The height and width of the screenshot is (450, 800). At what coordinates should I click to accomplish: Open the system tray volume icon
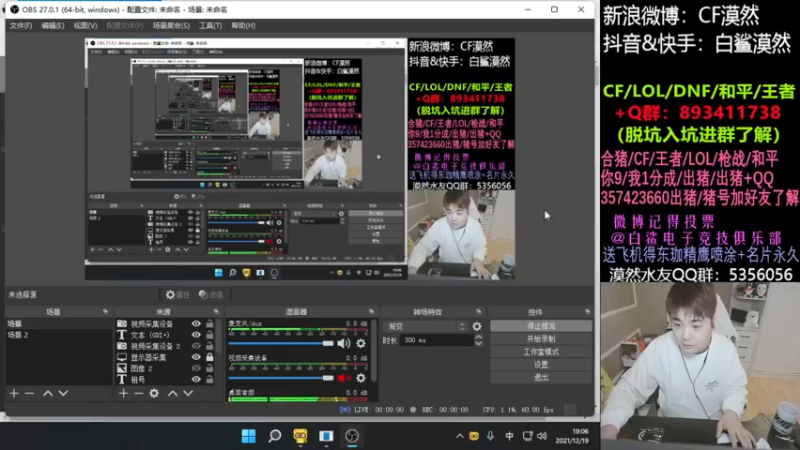pyautogui.click(x=542, y=436)
